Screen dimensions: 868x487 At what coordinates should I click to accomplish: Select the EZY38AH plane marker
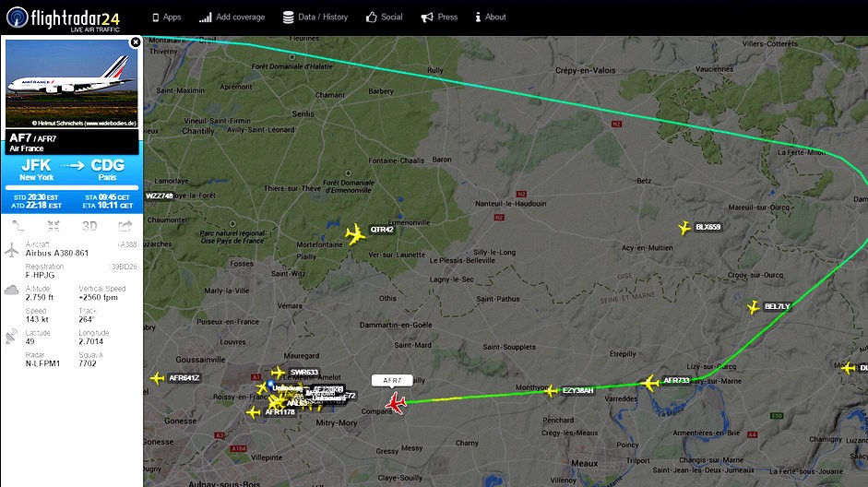coord(551,392)
